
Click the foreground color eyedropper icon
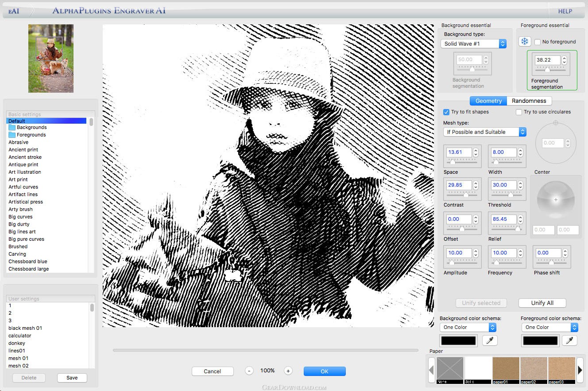click(x=570, y=340)
